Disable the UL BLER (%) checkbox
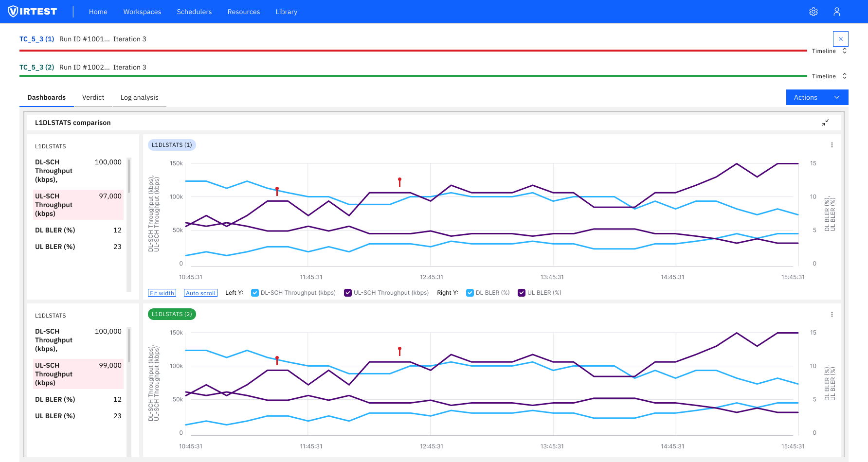The height and width of the screenshot is (462, 868). pyautogui.click(x=522, y=292)
